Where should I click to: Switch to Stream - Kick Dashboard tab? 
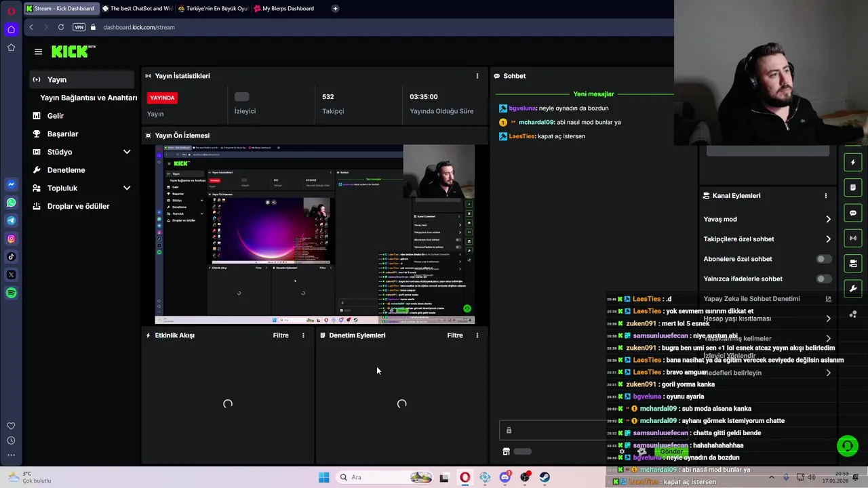click(x=61, y=9)
